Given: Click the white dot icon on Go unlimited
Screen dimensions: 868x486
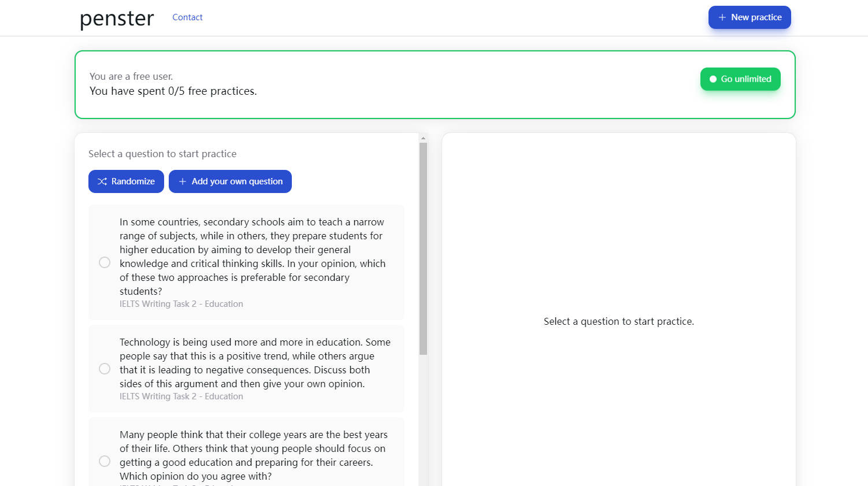Looking at the screenshot, I should [713, 79].
